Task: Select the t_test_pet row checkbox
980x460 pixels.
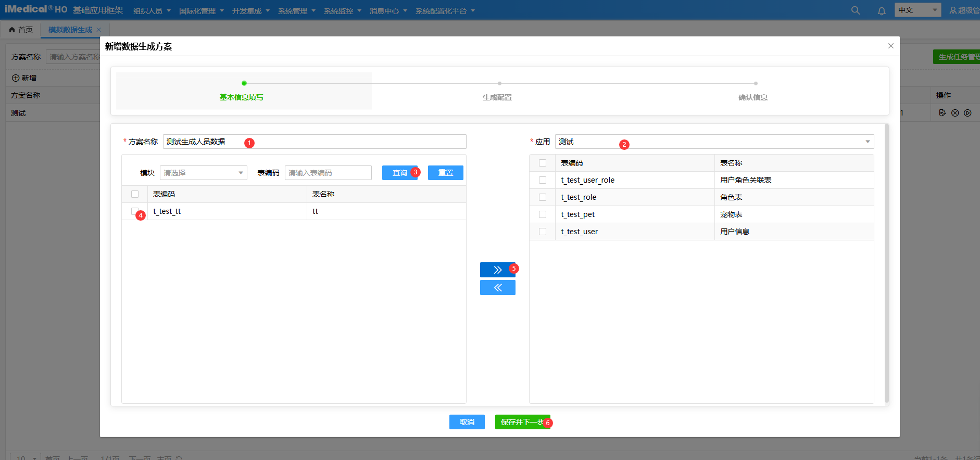Action: click(543, 214)
